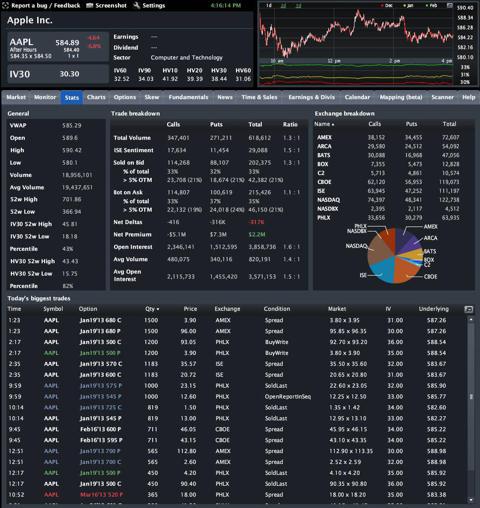Sort trades by Symbol column header
480x508 pixels.
coord(53,309)
